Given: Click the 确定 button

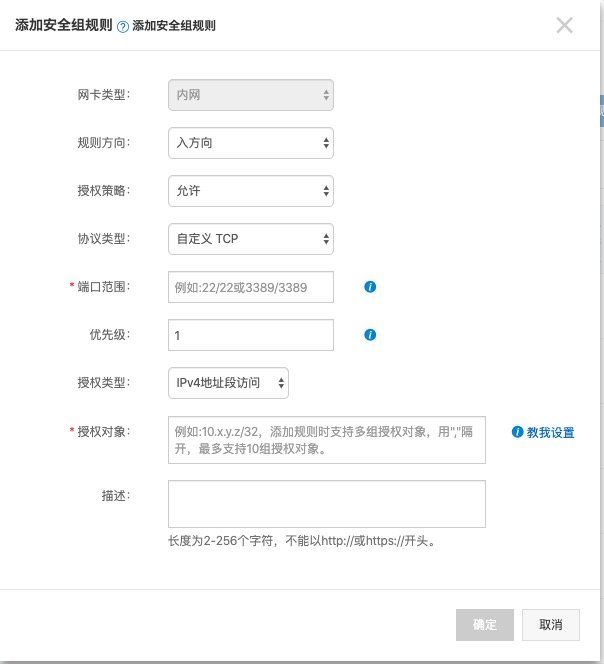Looking at the screenshot, I should [485, 625].
